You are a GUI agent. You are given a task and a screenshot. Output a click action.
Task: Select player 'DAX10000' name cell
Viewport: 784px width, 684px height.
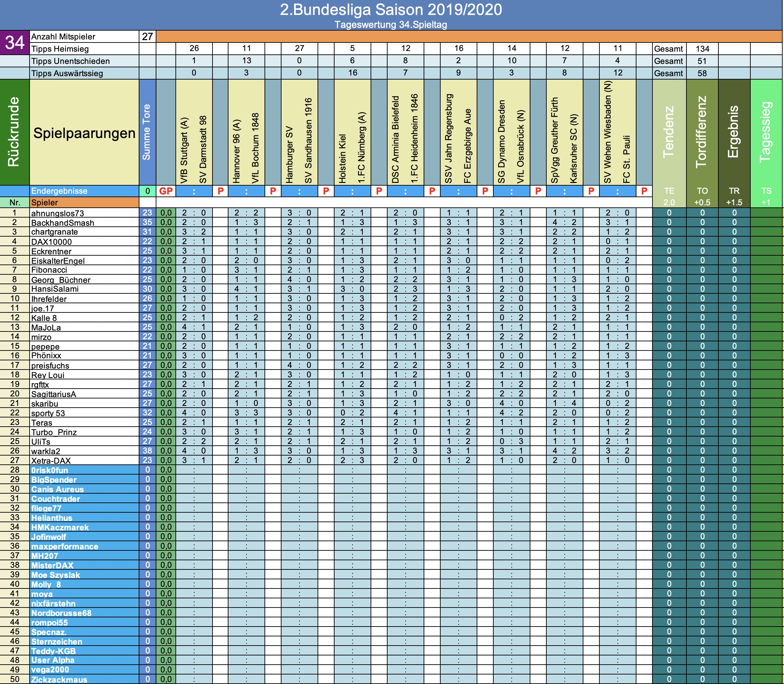point(84,241)
